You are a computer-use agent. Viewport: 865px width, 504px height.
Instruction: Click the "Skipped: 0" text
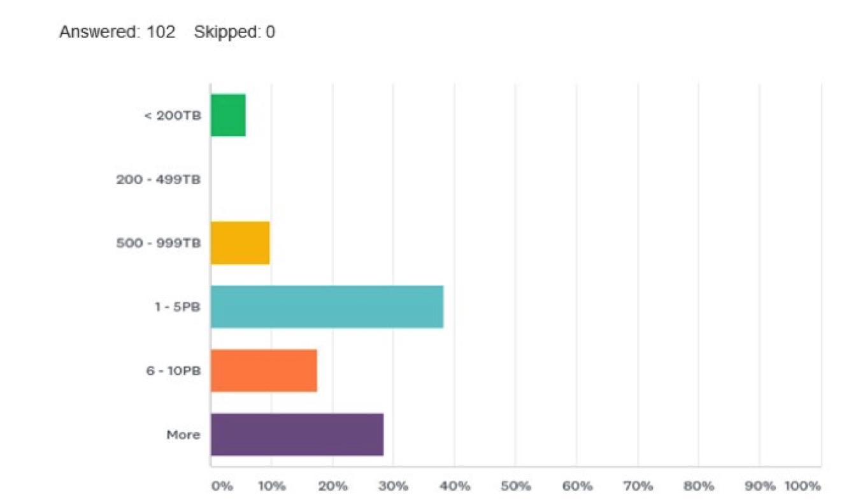click(x=235, y=32)
